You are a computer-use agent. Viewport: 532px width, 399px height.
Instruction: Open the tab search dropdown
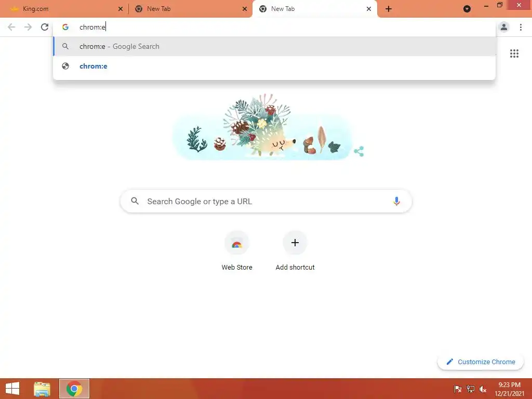[467, 9]
